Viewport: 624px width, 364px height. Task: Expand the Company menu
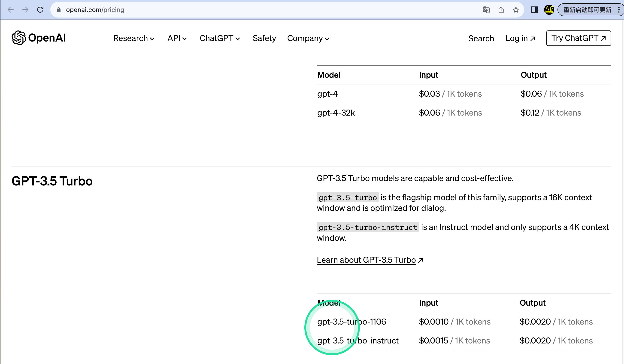coord(308,38)
